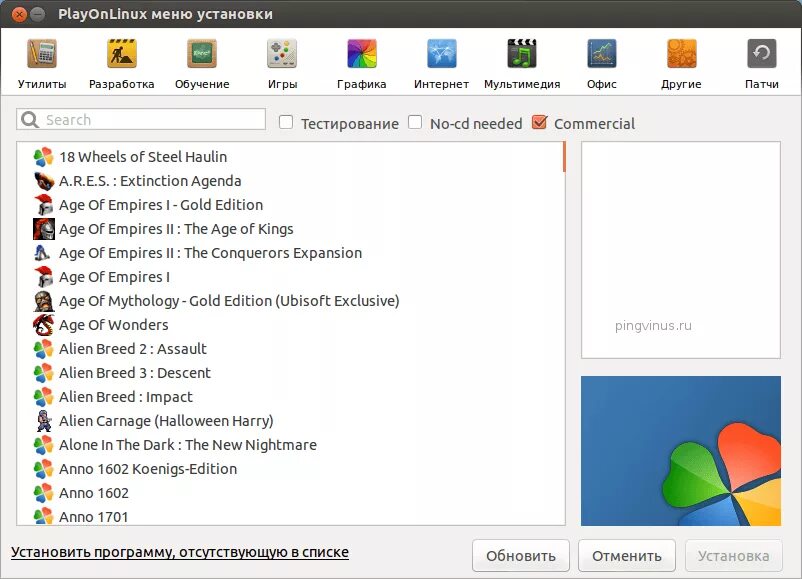Click the magnifier icon in search box

coord(30,120)
